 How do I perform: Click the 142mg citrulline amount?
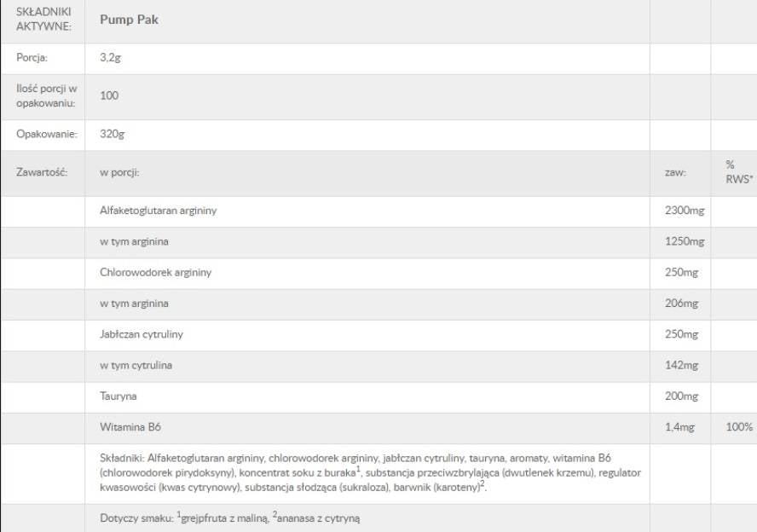point(681,366)
